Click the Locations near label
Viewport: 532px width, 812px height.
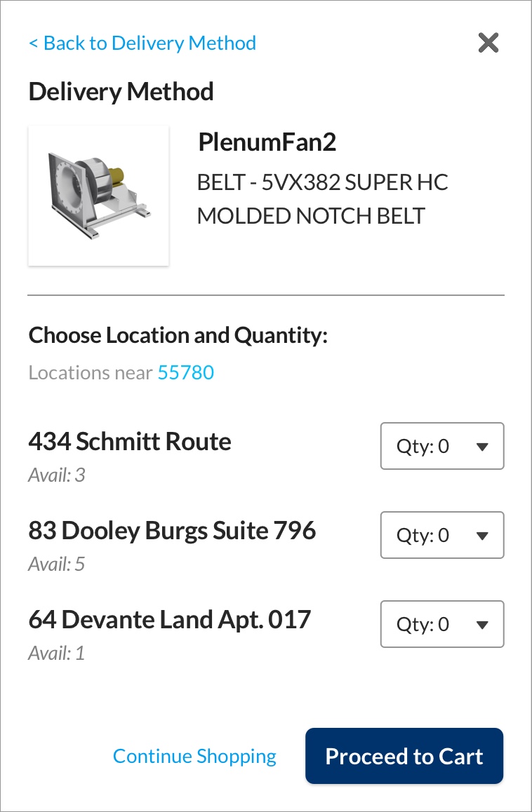point(91,372)
